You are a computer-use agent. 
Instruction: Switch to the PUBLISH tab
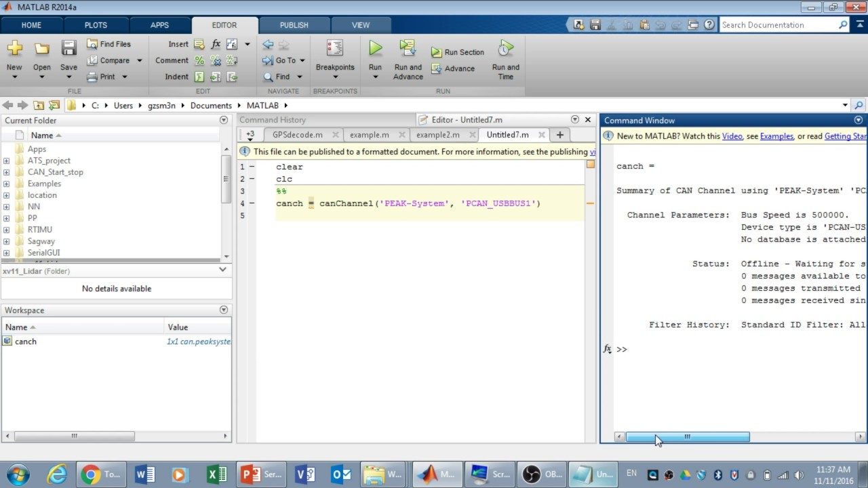pos(294,25)
